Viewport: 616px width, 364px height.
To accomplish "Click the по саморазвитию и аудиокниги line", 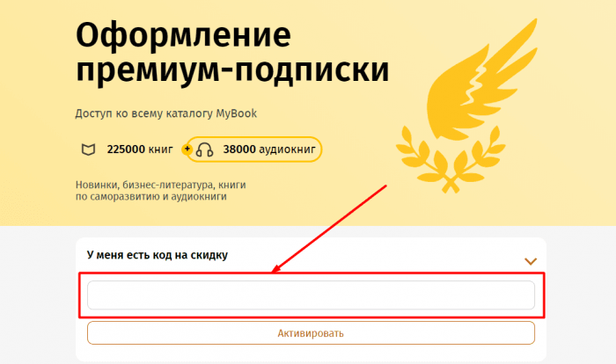I will point(151,197).
